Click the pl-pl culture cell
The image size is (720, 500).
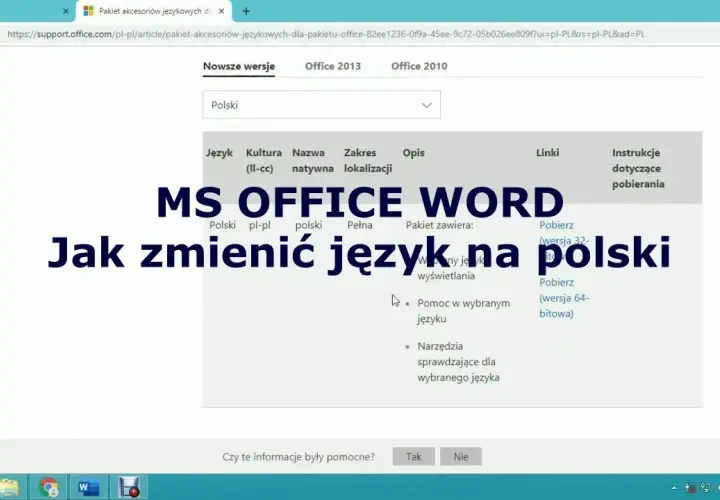[260, 225]
